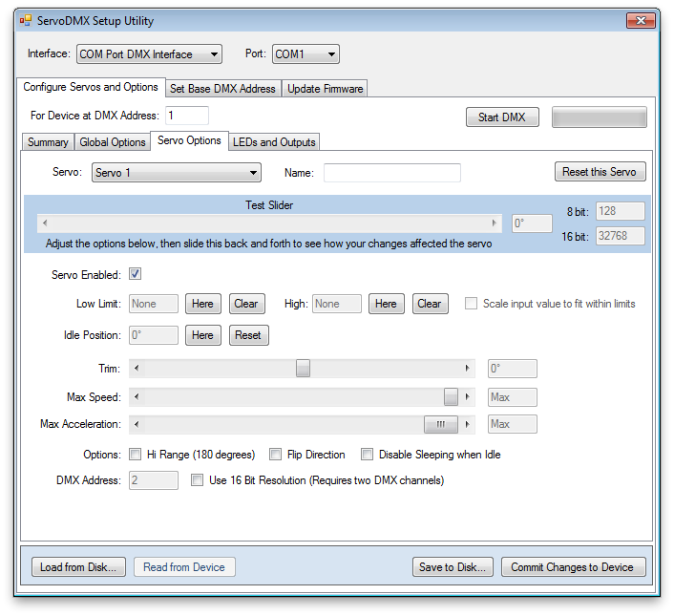674x616 pixels.
Task: Click the ServoDMX app icon in title bar
Action: click(25, 21)
